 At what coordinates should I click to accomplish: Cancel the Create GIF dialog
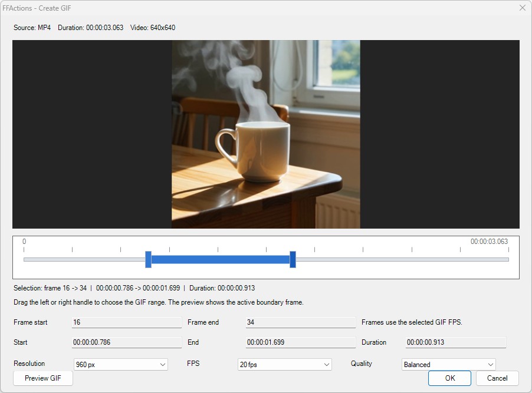point(497,378)
